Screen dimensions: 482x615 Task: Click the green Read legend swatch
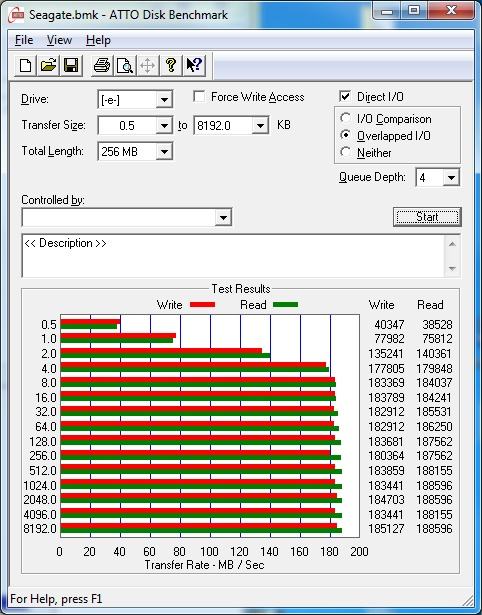[285, 304]
